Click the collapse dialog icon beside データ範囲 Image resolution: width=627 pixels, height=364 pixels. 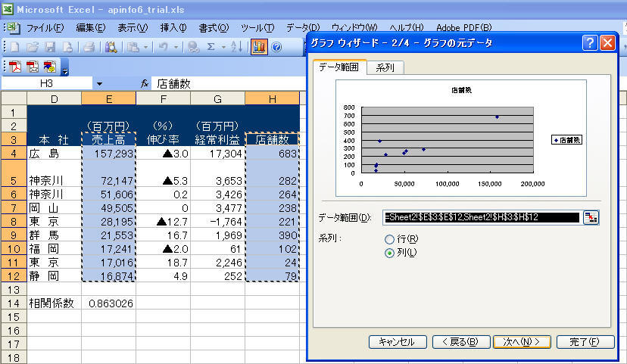pos(591,218)
